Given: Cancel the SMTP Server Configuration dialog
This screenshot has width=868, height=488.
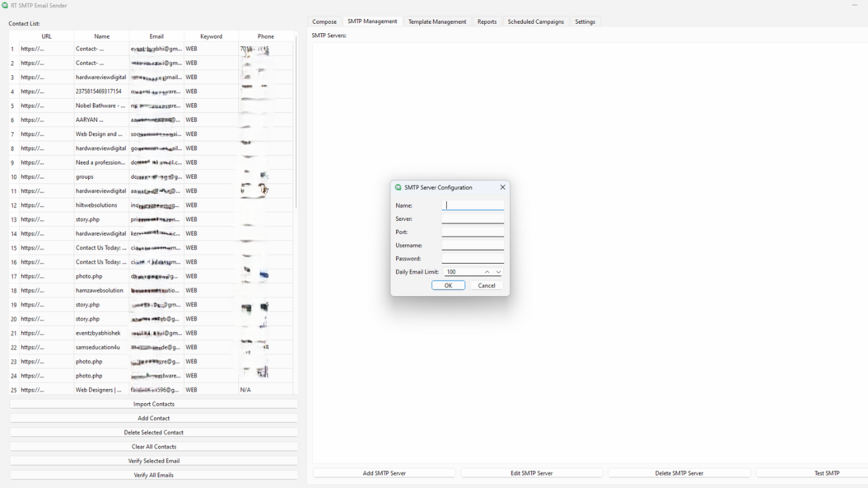Looking at the screenshot, I should [x=486, y=285].
